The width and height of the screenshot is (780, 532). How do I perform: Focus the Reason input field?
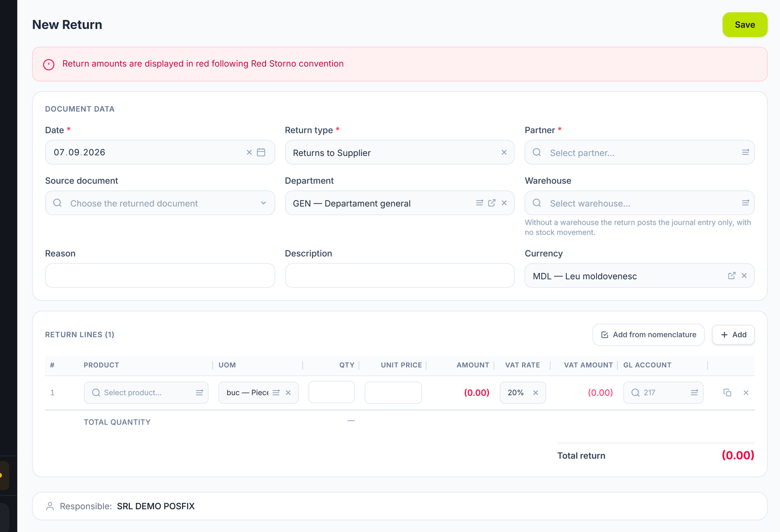[x=160, y=275]
